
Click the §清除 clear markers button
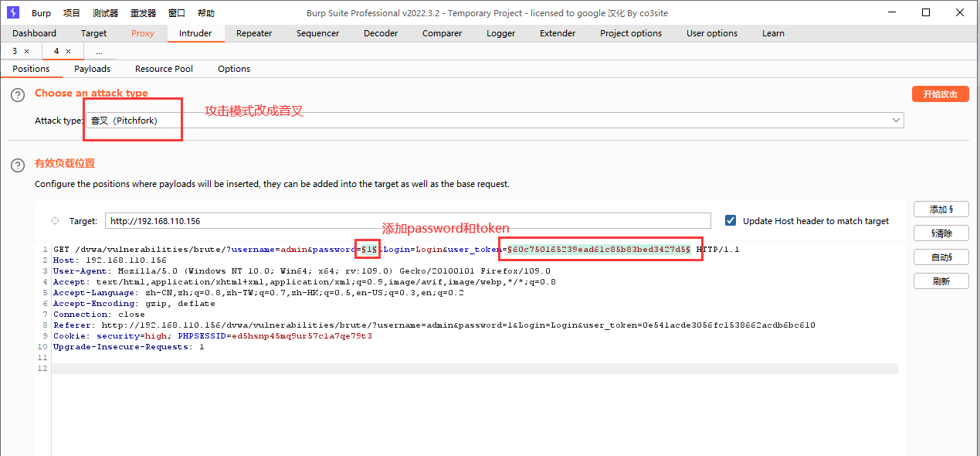(x=941, y=233)
